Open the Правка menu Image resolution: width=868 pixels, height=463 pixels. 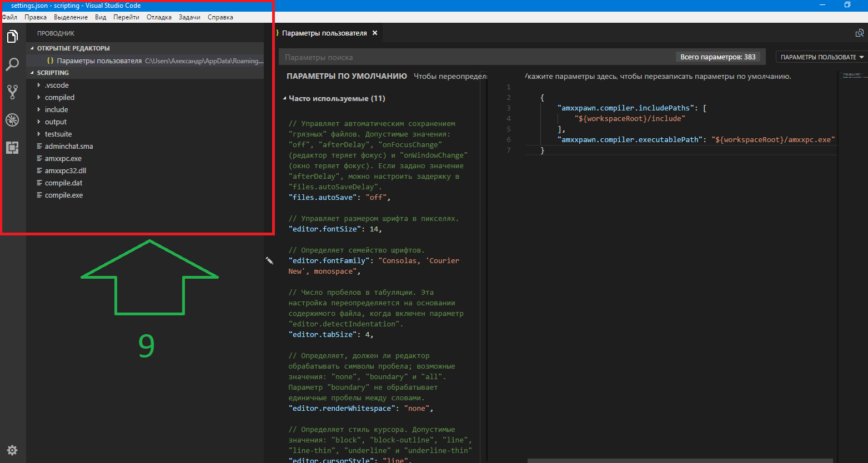click(36, 17)
